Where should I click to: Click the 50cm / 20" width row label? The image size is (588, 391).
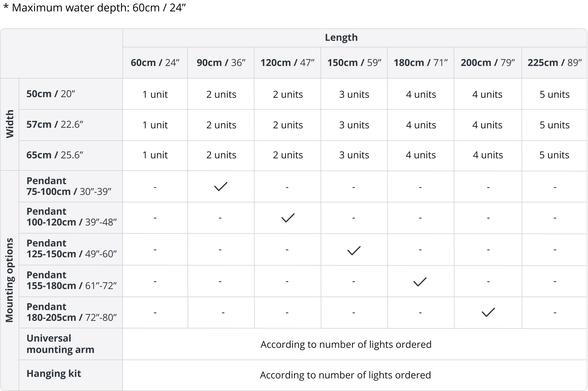[51, 94]
